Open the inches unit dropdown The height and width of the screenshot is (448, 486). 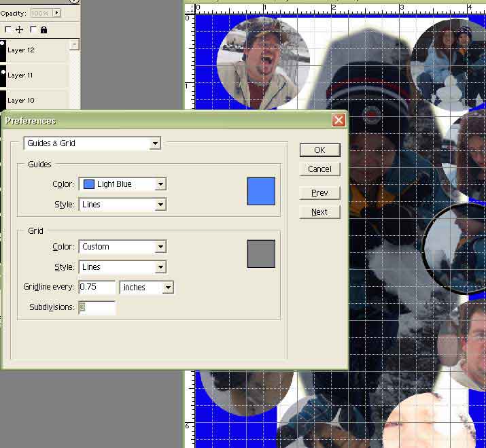[x=147, y=288]
